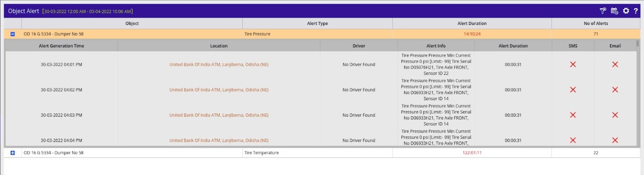This screenshot has height=175, width=644.
Task: Open settings gear in header bar
Action: click(x=626, y=11)
